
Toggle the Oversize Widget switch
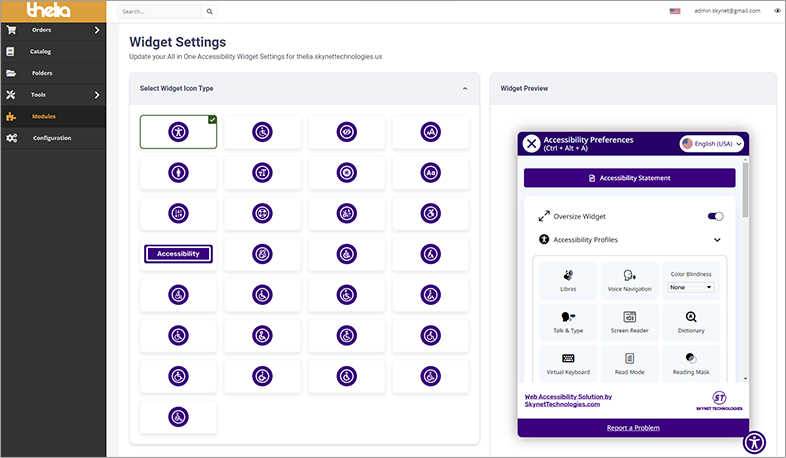pos(715,216)
